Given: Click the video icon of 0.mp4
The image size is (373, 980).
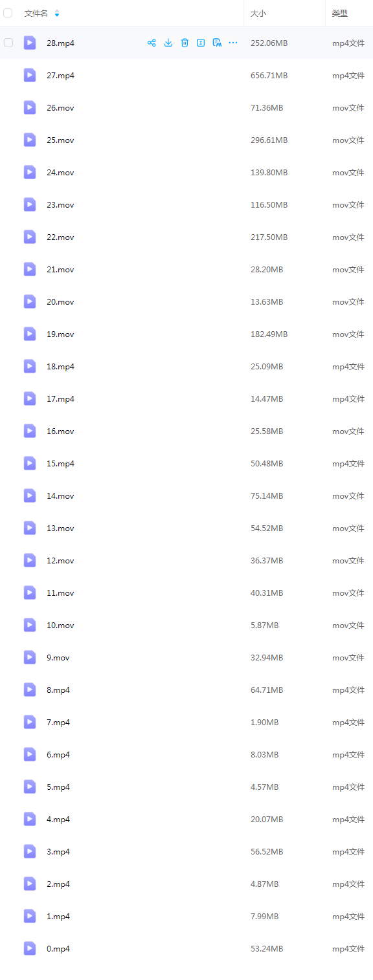Looking at the screenshot, I should [x=30, y=948].
